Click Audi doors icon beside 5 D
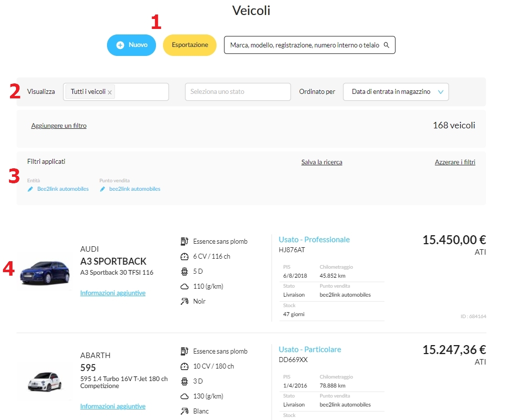This screenshot has width=510, height=420. (x=184, y=272)
